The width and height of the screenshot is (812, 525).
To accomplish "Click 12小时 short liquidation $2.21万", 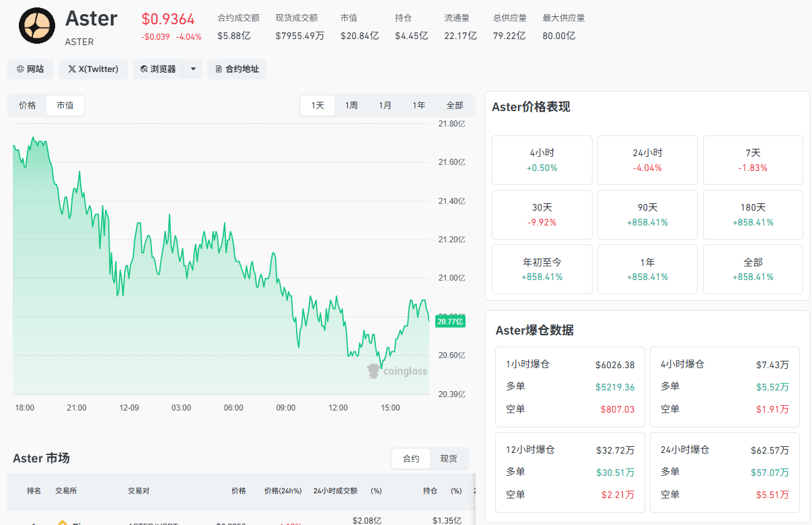I will click(618, 495).
